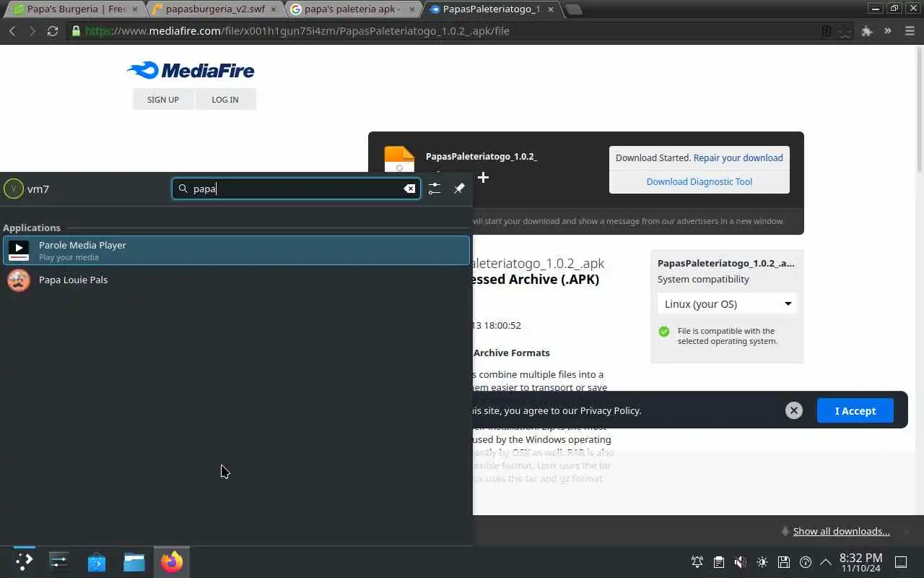Viewport: 924px width, 578px height.
Task: Click the MediaFire logo
Action: pyautogui.click(x=191, y=70)
